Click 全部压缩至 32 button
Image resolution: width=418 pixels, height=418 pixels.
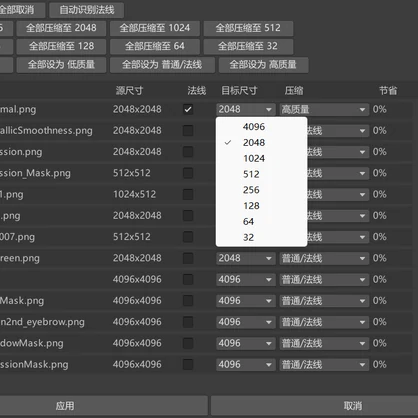coord(248,46)
